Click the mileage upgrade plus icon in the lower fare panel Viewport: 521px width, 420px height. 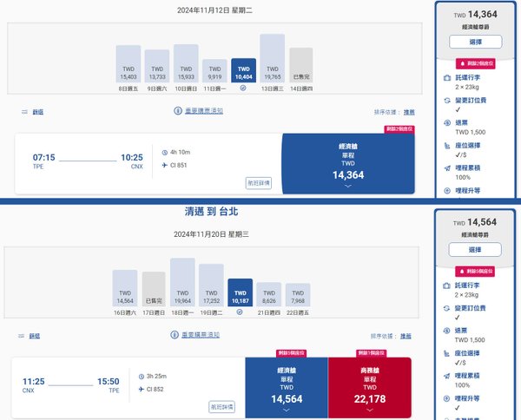click(447, 398)
